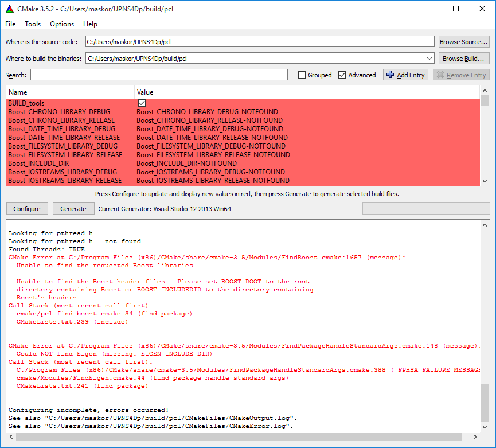The height and width of the screenshot is (448, 496).
Task: Click the cache entries scroll down arrow
Action: (x=485, y=181)
